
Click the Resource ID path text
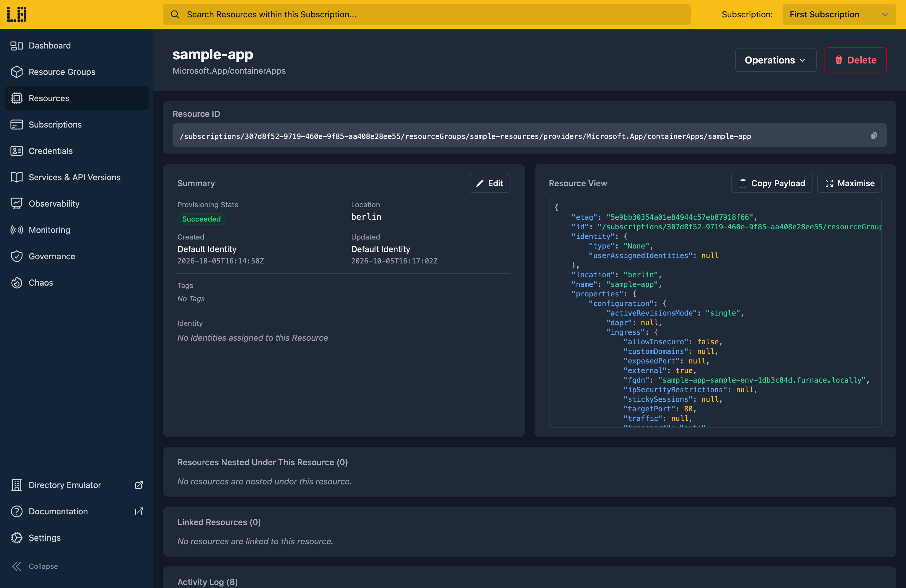pyautogui.click(x=465, y=136)
